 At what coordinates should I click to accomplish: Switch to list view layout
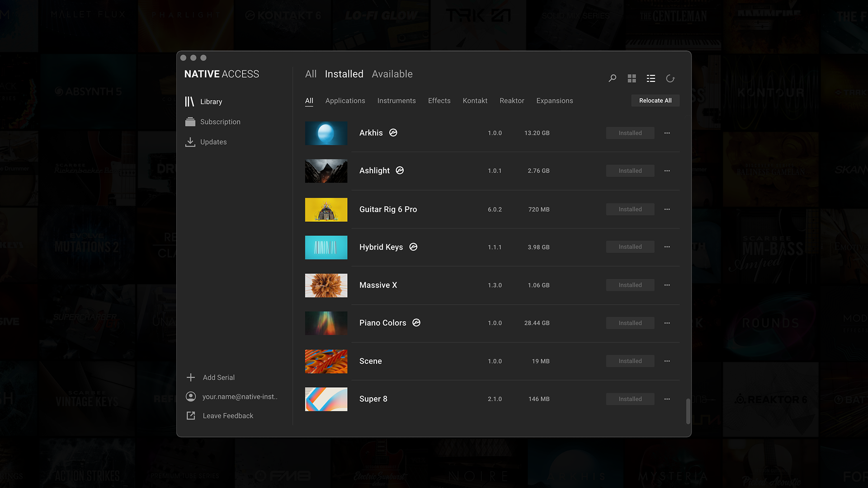(x=651, y=78)
